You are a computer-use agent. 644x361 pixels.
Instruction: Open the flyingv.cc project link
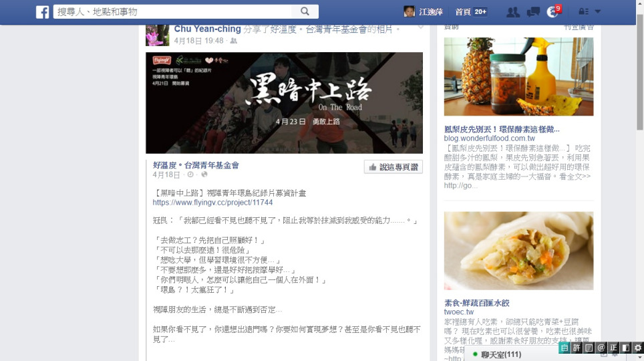point(212,203)
